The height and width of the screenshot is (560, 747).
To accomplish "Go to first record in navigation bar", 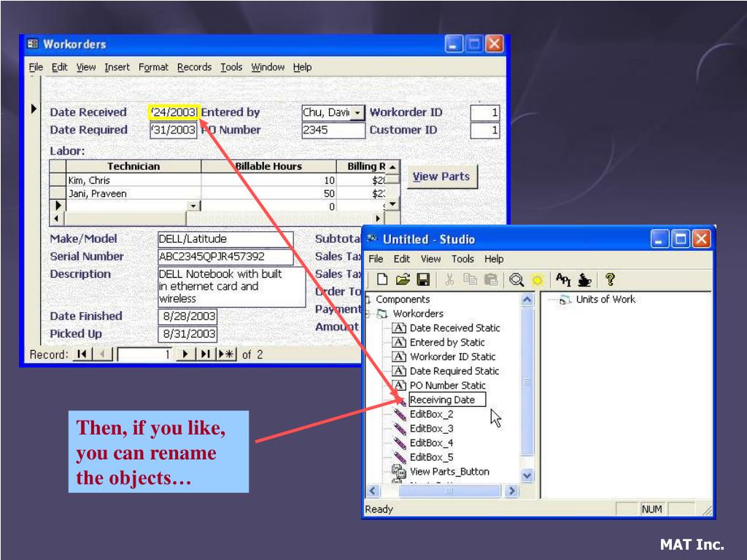I will coord(82,354).
